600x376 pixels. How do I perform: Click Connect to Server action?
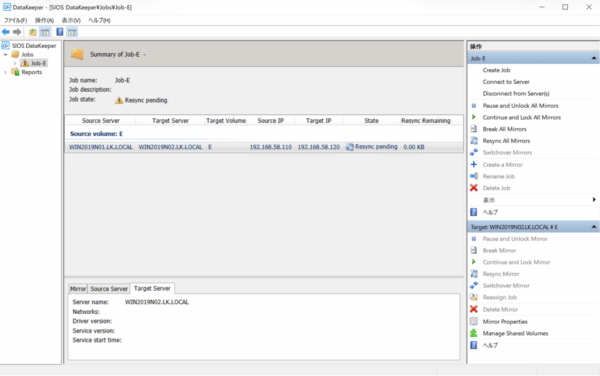(x=506, y=82)
